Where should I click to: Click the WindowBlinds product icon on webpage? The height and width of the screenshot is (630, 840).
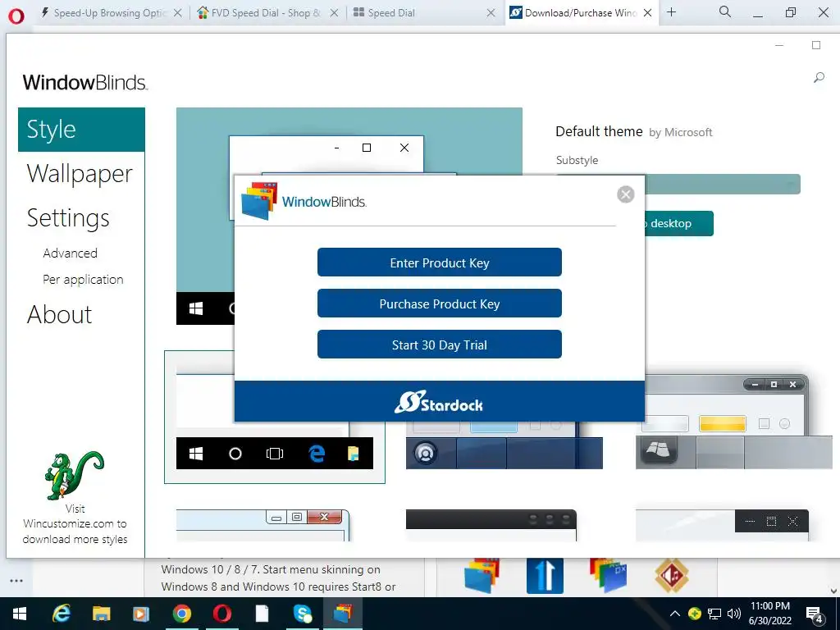coord(481,575)
